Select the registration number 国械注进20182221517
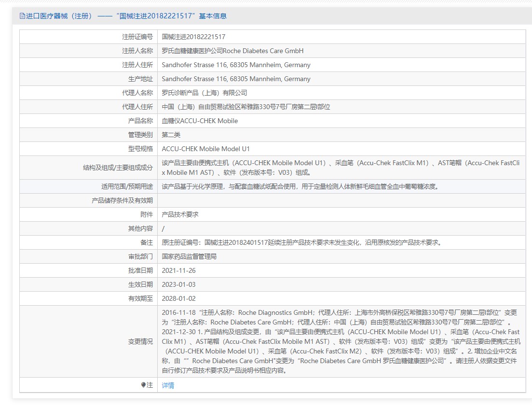The height and width of the screenshot is (409, 532). pyautogui.click(x=193, y=37)
